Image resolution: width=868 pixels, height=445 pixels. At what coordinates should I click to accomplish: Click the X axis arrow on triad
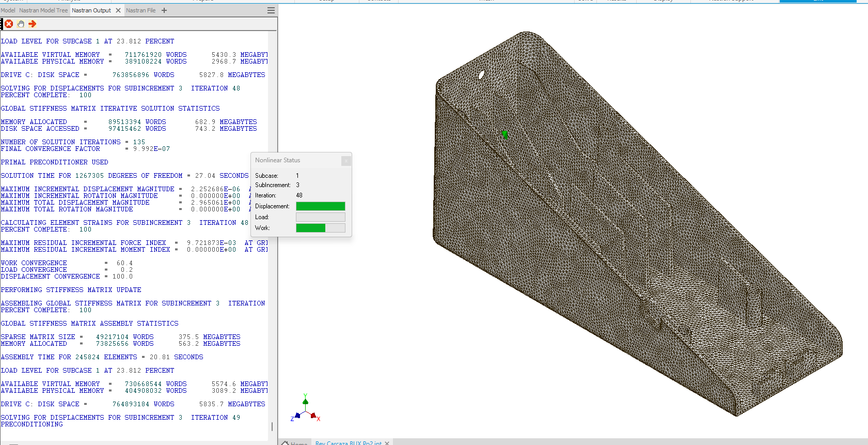pyautogui.click(x=313, y=415)
